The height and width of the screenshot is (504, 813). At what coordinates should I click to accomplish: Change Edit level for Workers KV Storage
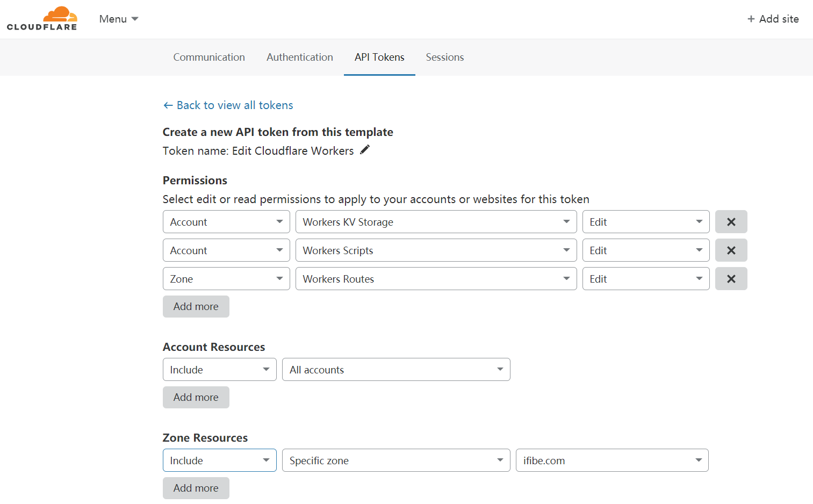pos(646,222)
